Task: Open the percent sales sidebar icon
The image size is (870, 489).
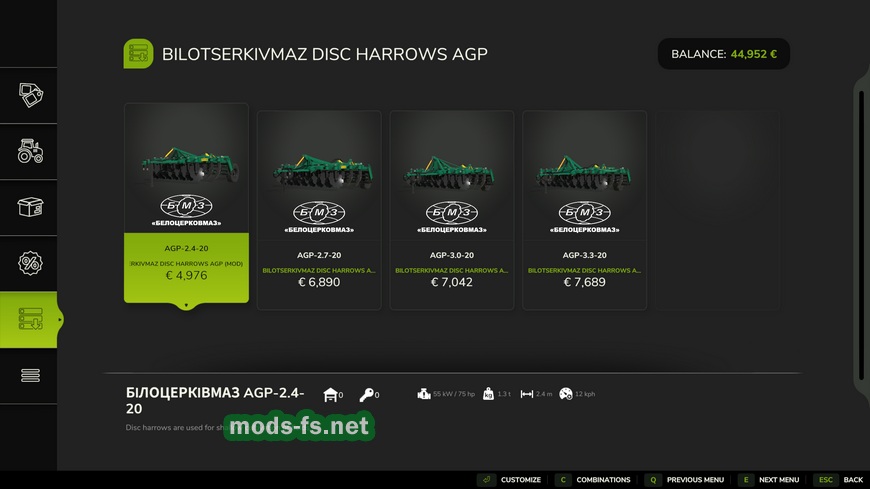Action: pyautogui.click(x=28, y=263)
